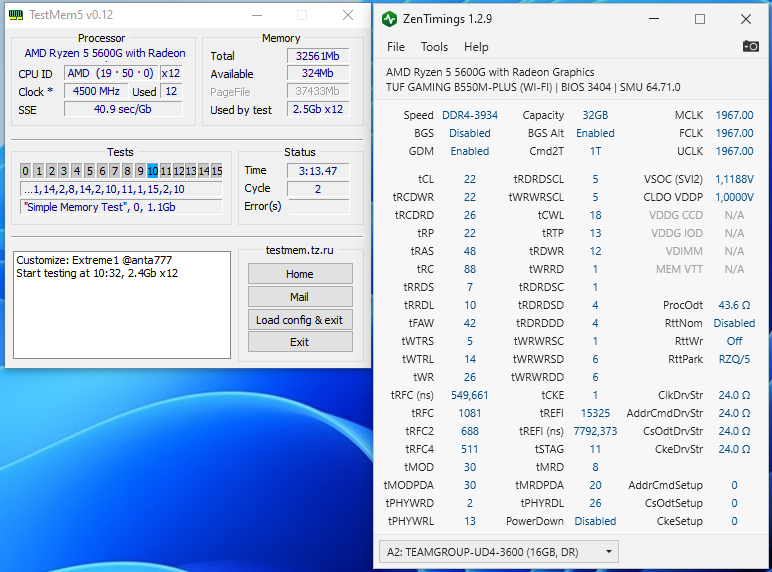Click the Exit button in TestMem5

299,342
